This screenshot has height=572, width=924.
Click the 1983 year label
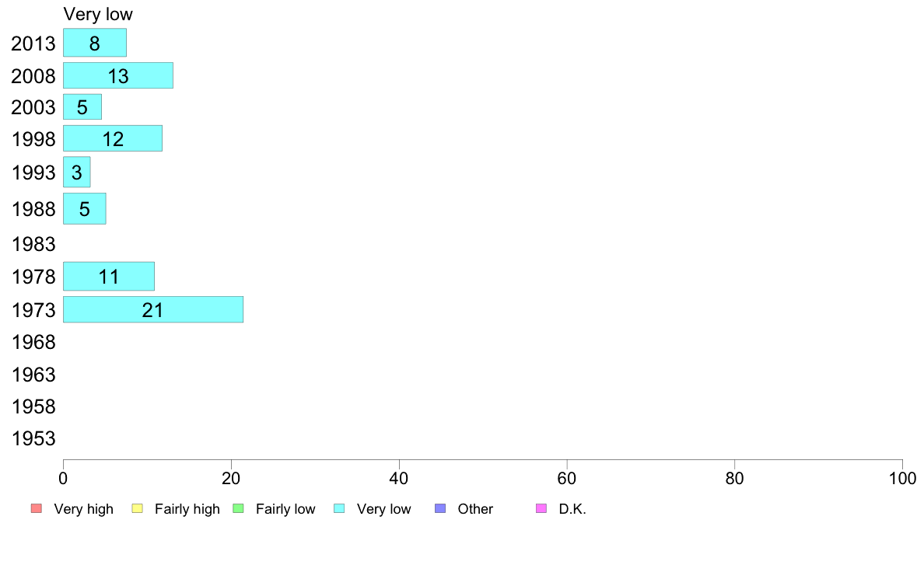point(33,244)
